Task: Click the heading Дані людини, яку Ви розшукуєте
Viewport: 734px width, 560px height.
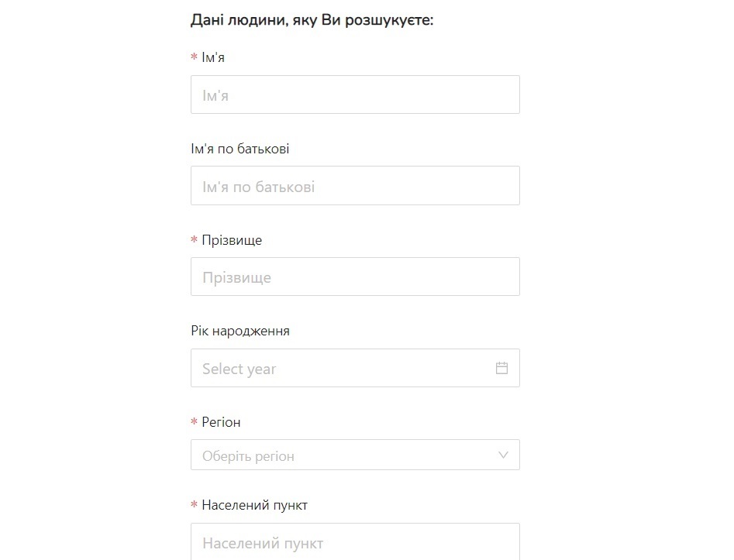Action: coord(312,20)
